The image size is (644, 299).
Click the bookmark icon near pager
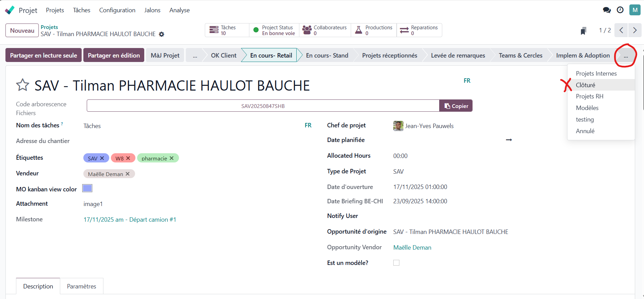(x=583, y=31)
